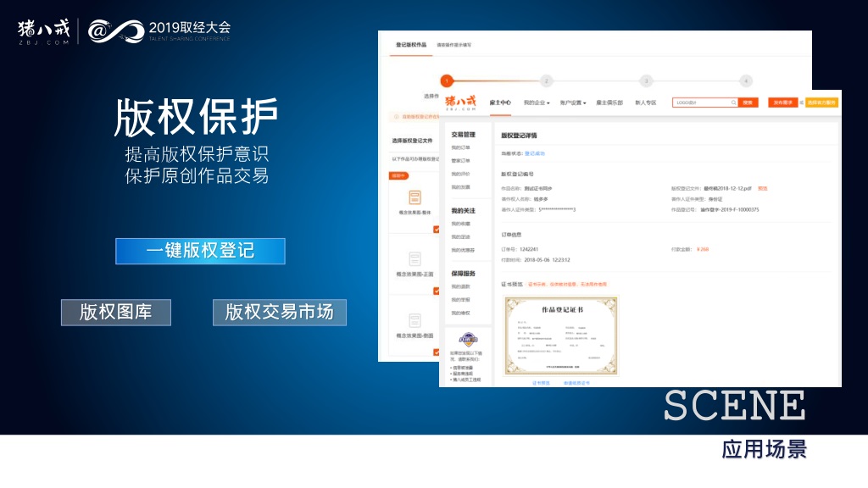Screen dimensions: 868x488
Task: Click the 猪八戒 logo in the front web page
Action: click(x=460, y=103)
